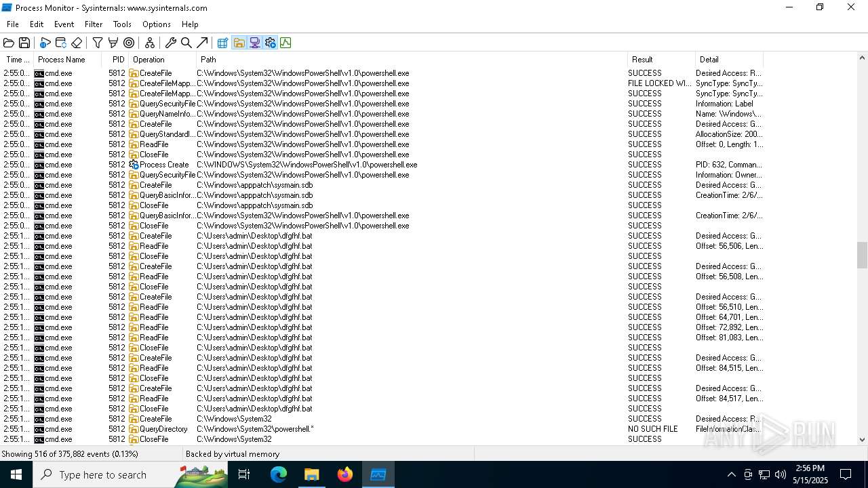Open the File menu
Screen dimensions: 868x488
click(x=13, y=24)
